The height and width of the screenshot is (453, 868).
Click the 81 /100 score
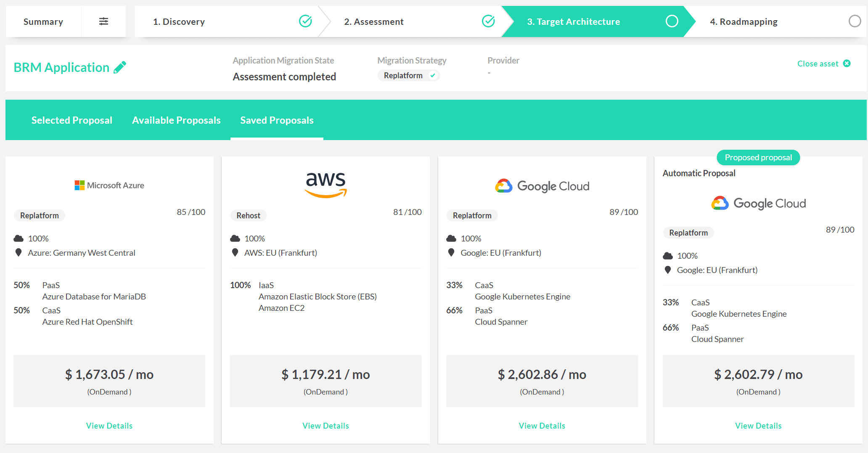tap(408, 212)
